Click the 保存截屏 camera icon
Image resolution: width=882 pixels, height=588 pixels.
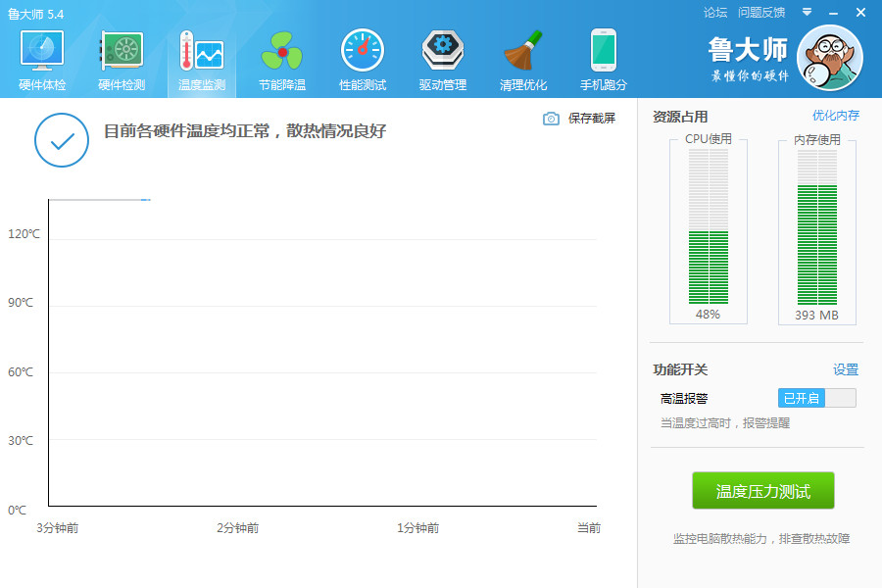pyautogui.click(x=552, y=116)
